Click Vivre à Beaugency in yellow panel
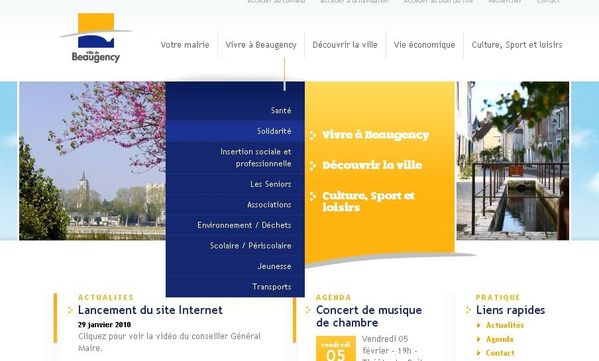This screenshot has height=361, width=599. (376, 135)
